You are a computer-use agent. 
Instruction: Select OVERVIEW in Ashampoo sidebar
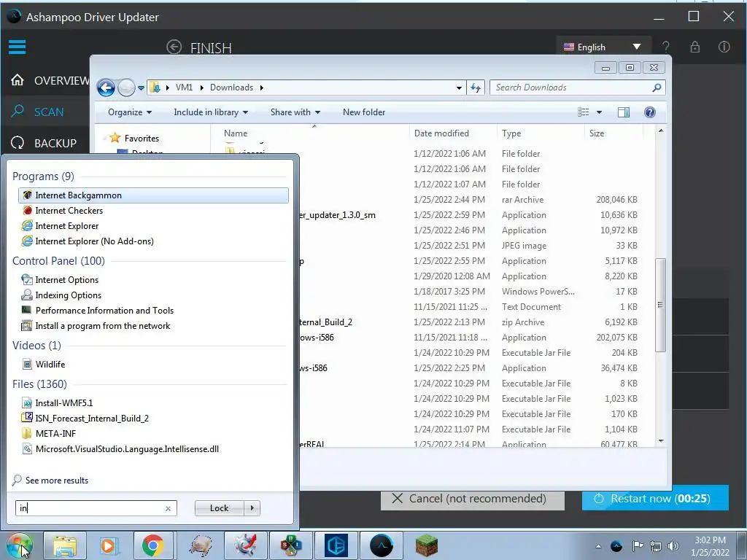[50, 80]
